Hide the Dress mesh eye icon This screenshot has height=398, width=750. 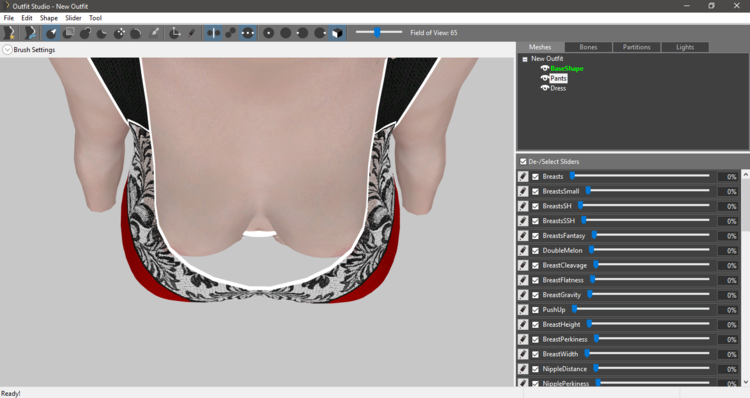[544, 88]
